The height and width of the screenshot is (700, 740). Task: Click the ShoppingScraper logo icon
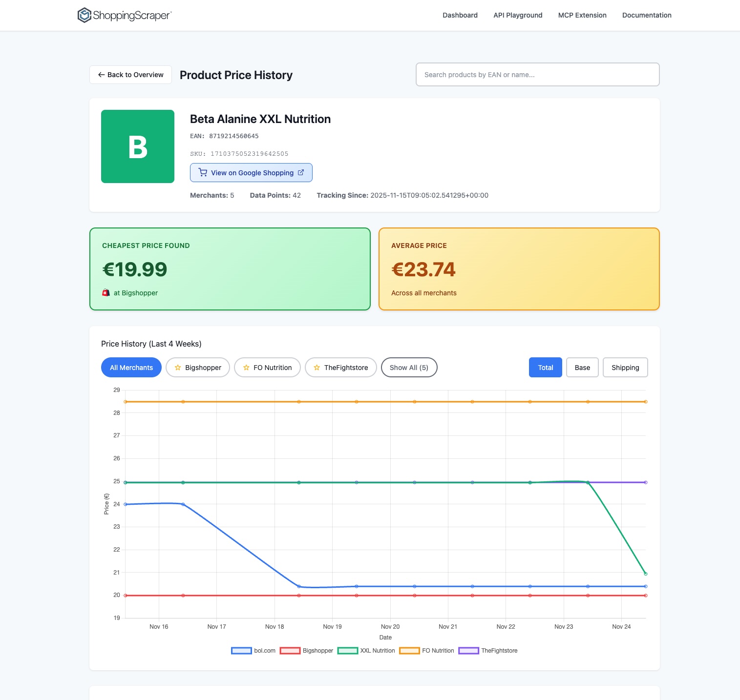point(85,15)
